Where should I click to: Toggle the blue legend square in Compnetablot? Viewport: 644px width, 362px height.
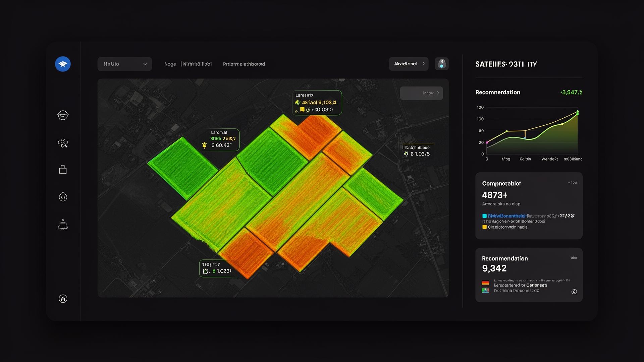coord(484,216)
